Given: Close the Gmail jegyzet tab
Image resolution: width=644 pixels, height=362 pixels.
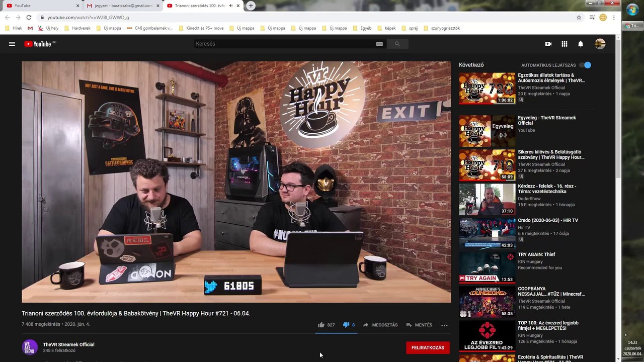Looking at the screenshot, I should pos(158,6).
